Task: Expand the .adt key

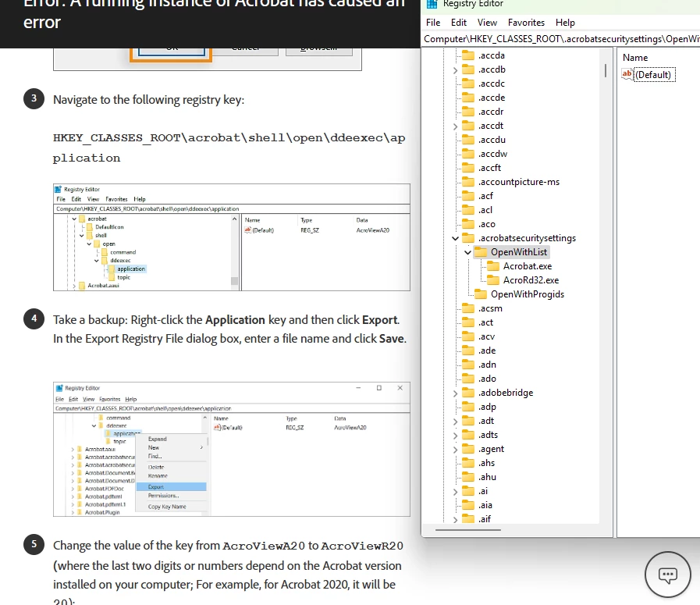Action: point(456,422)
